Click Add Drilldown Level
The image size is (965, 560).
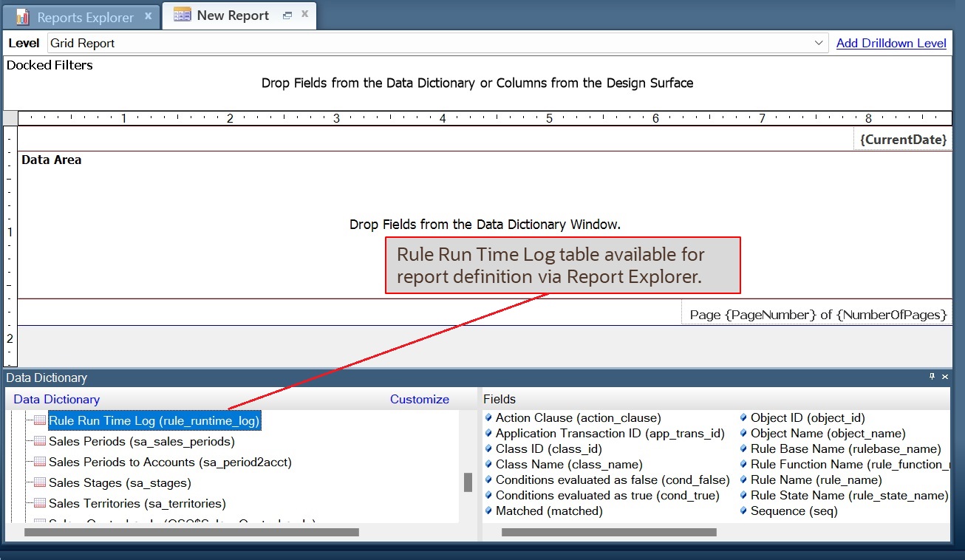890,43
